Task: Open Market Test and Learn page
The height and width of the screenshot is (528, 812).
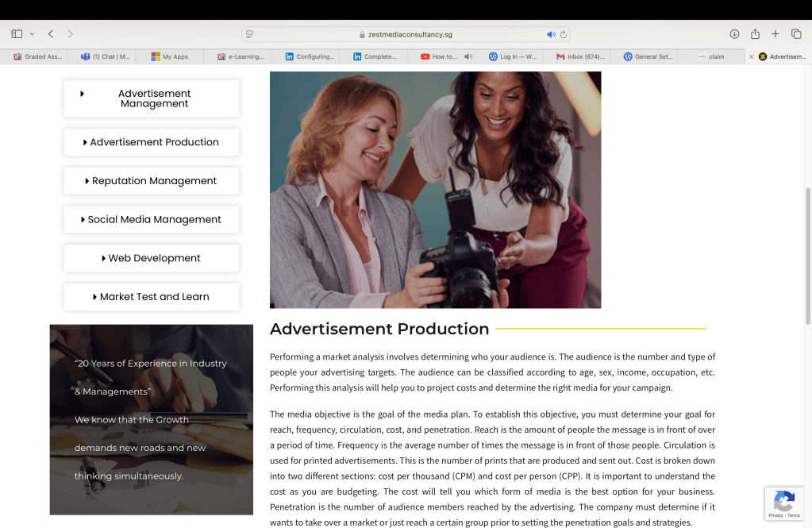Action: (151, 297)
